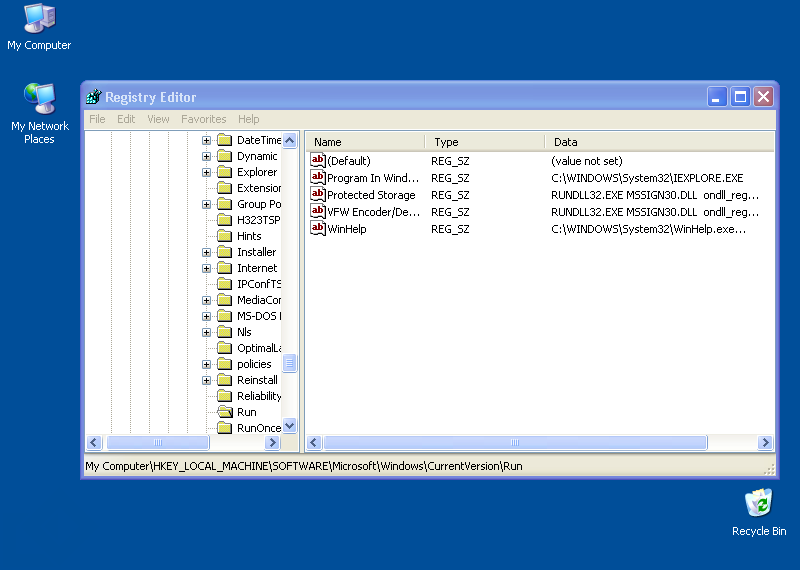Expand the MediaCon key
Image resolution: width=800 pixels, height=570 pixels.
pos(206,300)
